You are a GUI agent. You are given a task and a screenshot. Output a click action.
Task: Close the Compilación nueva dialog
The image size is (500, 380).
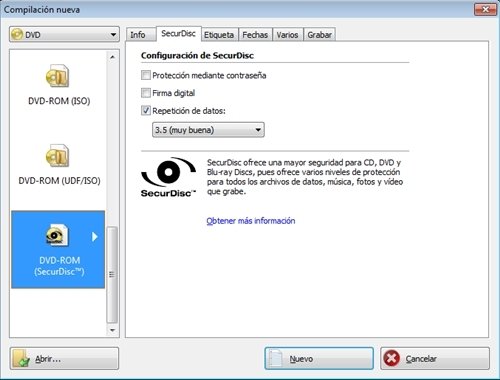pos(485,9)
